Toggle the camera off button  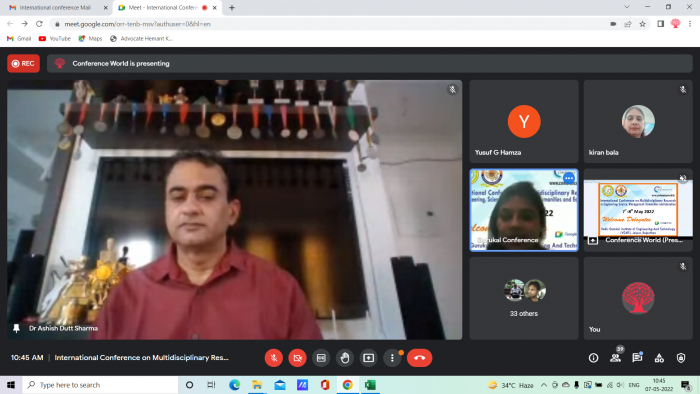[x=297, y=358]
